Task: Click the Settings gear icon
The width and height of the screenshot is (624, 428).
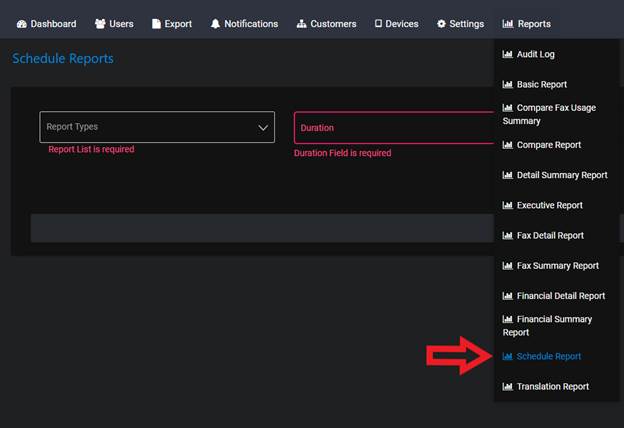Action: (x=441, y=24)
